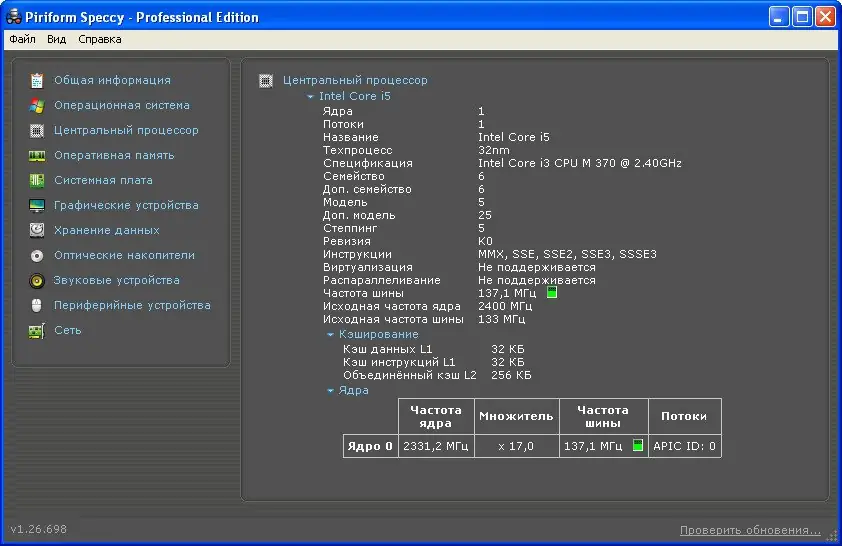Click the Множитель column header
This screenshot has height=546, width=842.
(516, 416)
